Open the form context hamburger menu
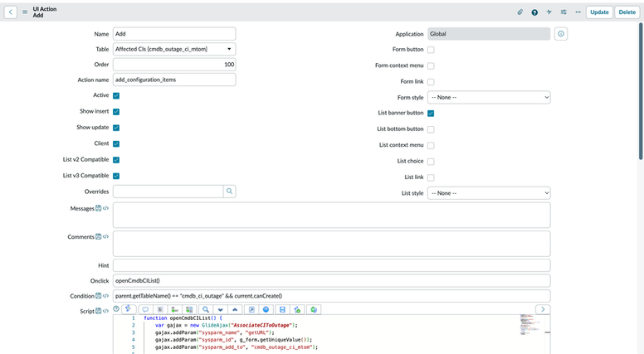This screenshot has width=644, height=354. (25, 12)
